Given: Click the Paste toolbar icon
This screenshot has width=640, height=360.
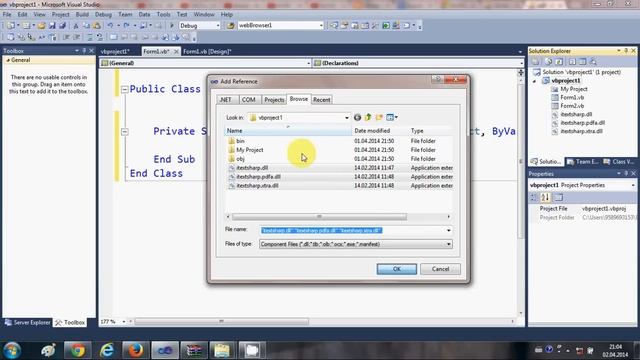Looking at the screenshot, I should coord(97,25).
